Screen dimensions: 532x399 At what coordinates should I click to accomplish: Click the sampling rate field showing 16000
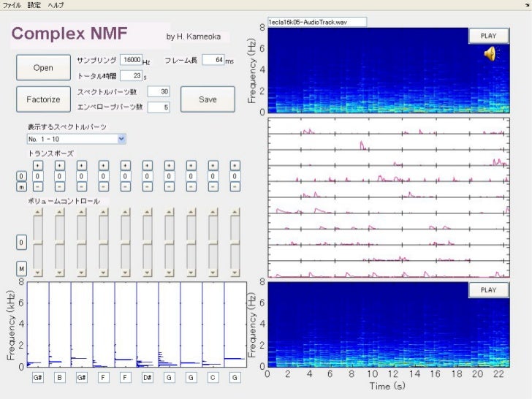(x=132, y=60)
